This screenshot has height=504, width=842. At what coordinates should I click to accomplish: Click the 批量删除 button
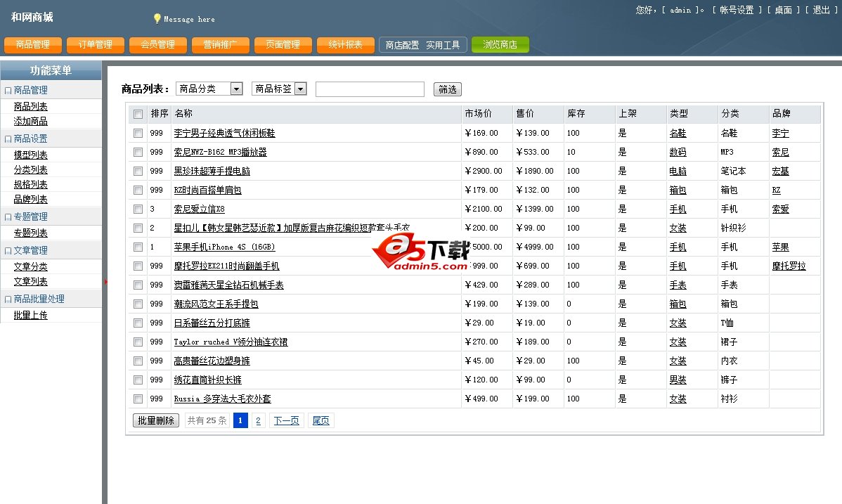coord(156,420)
